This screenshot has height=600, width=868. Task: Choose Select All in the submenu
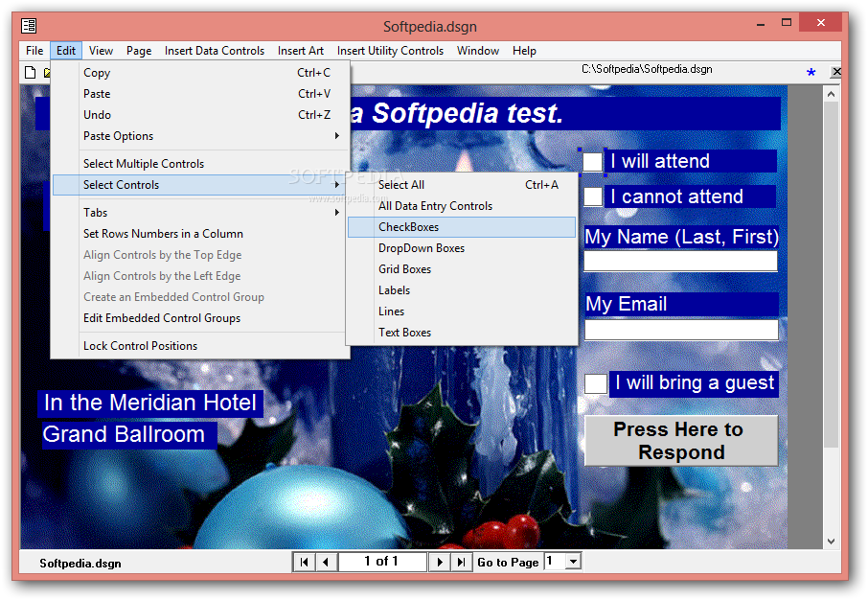[x=462, y=184]
